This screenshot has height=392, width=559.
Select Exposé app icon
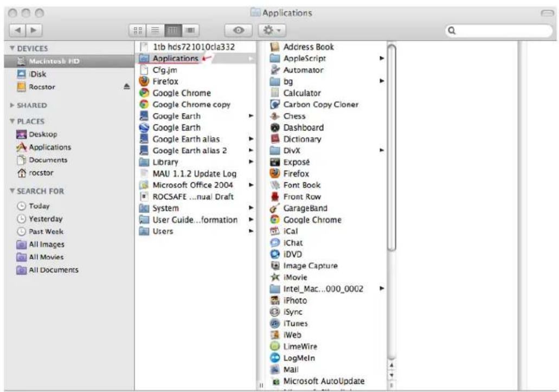(274, 162)
